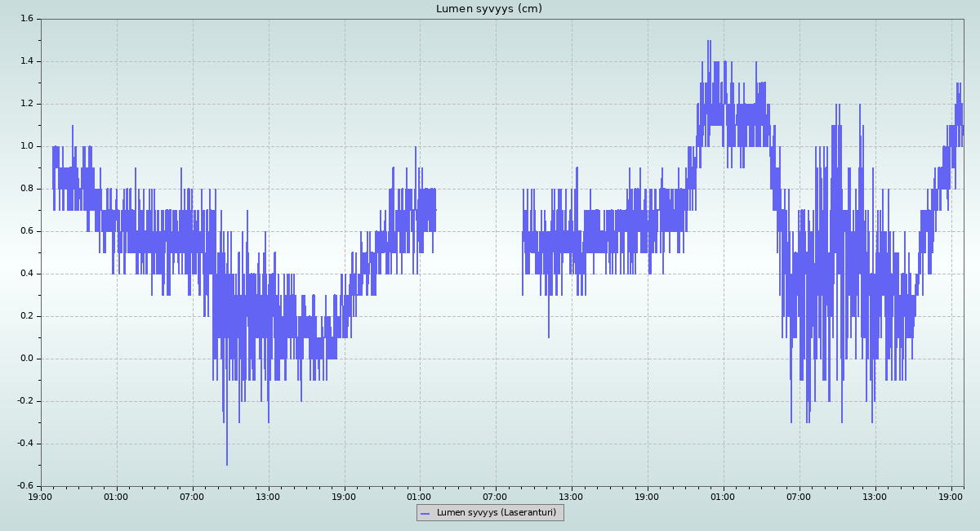Click the chart title "Lumen syvyys (cm)"
This screenshot has width=980, height=531.
click(x=488, y=9)
